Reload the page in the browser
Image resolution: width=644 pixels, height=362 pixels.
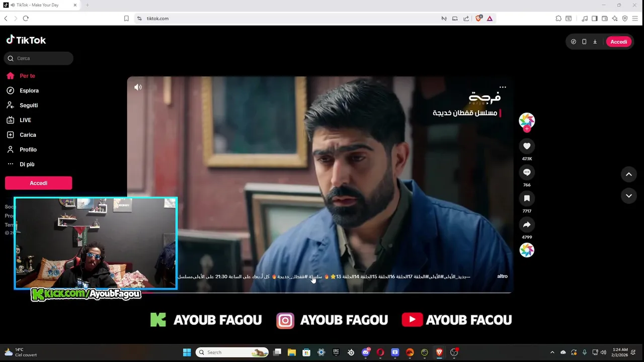26,18
